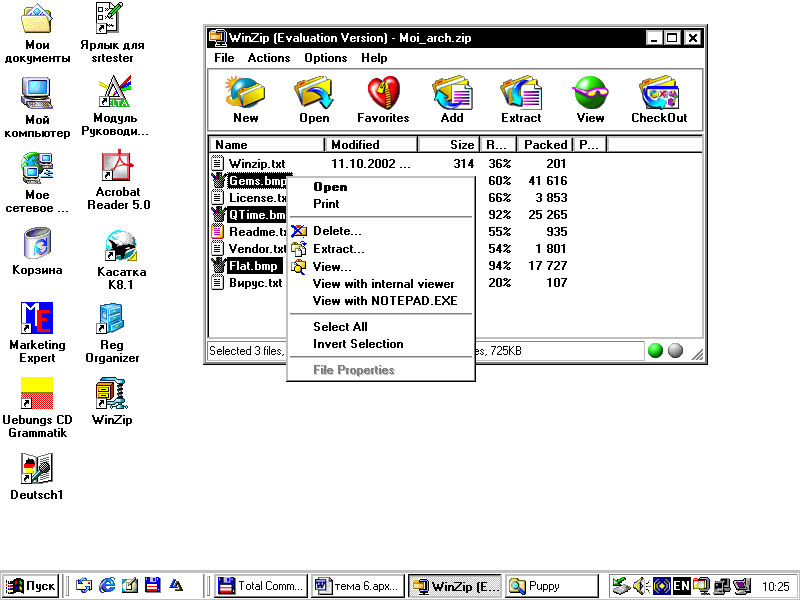Select the WinZip desktop shortcut
The height and width of the screenshot is (600, 800).
point(112,401)
